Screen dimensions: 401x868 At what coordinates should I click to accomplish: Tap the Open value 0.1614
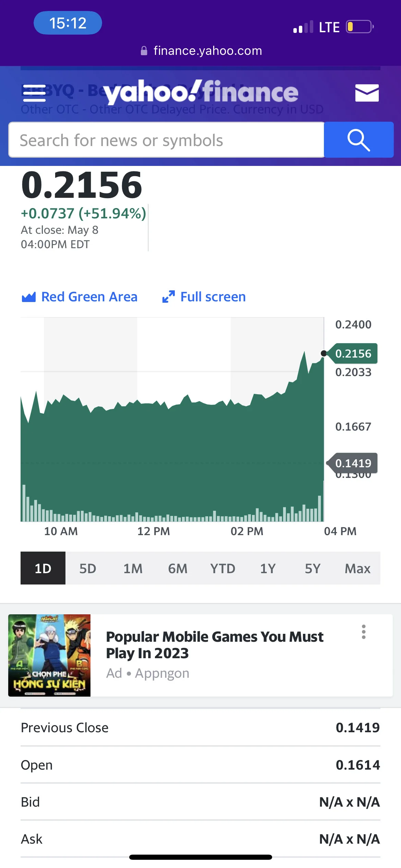[x=358, y=765]
